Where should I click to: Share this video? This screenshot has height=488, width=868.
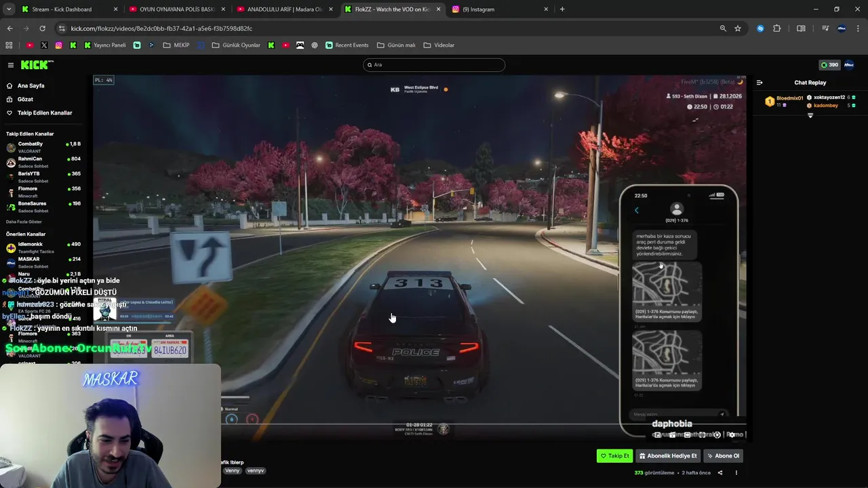(x=720, y=473)
